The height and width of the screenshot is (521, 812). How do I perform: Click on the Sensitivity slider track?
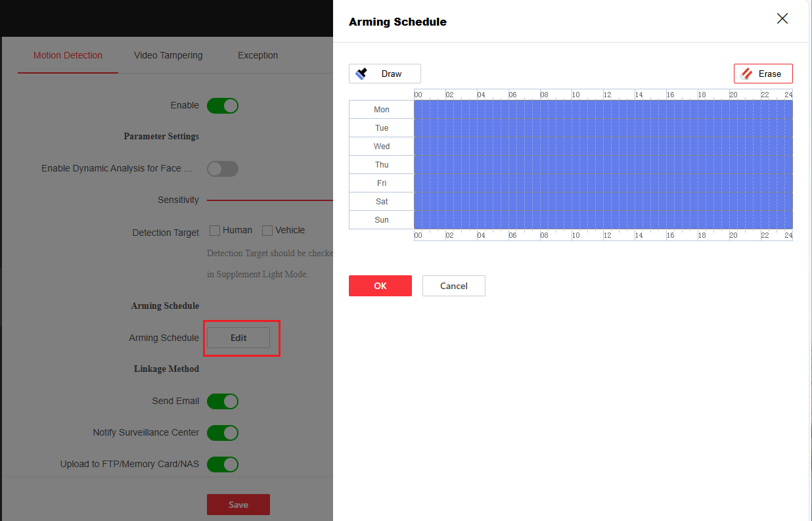(269, 200)
